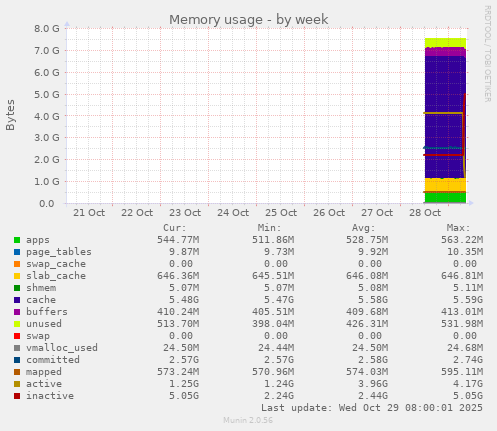Select the 'page_tables' legend label
The width and height of the screenshot is (497, 431).
click(x=59, y=252)
